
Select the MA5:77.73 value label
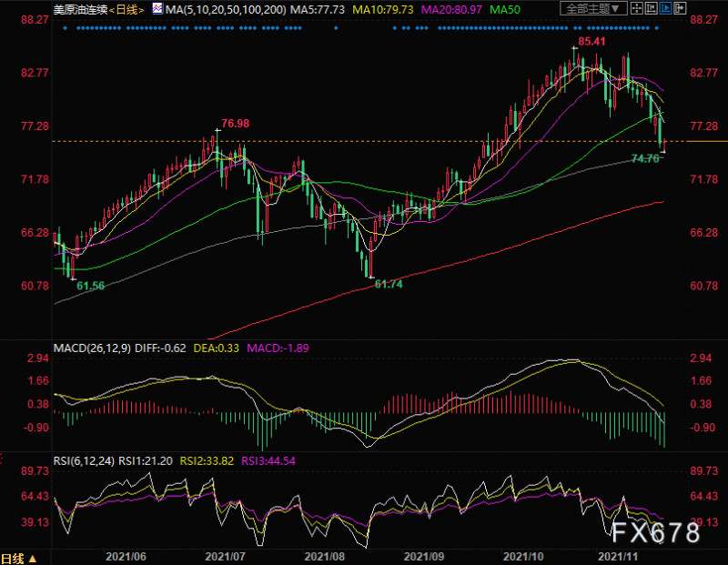tap(318, 9)
